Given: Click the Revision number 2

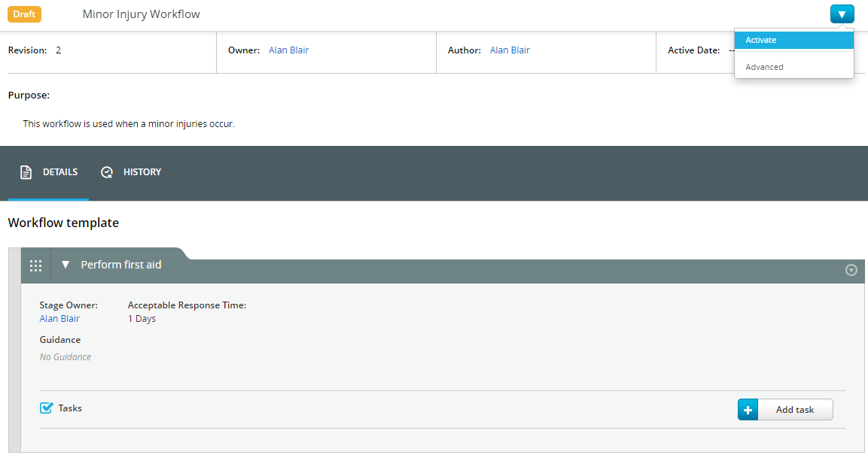Looking at the screenshot, I should [58, 50].
